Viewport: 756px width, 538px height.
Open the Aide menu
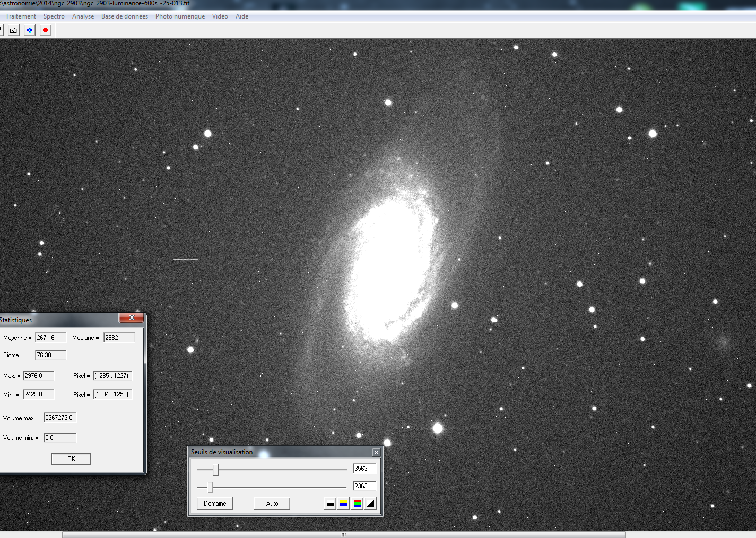(x=242, y=16)
